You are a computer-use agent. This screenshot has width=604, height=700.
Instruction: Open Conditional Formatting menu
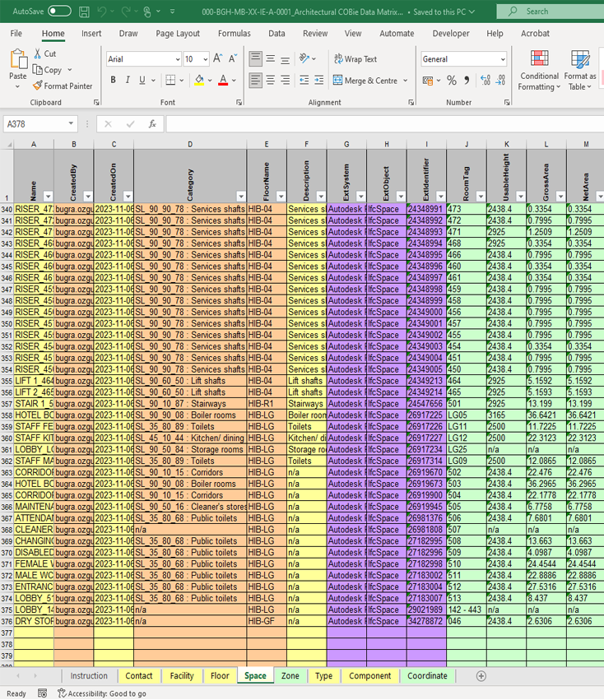(x=539, y=70)
